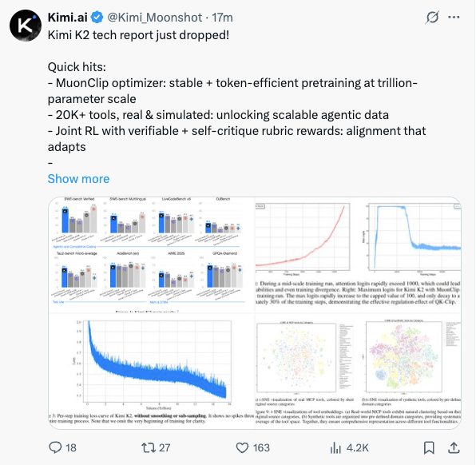Open the 17m timestamp link
The width and height of the screenshot is (476, 465).
[x=222, y=18]
